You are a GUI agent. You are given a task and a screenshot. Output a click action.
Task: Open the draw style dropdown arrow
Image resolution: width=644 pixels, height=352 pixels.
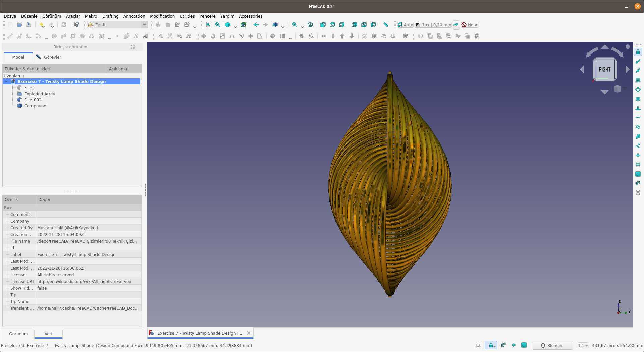pos(235,26)
